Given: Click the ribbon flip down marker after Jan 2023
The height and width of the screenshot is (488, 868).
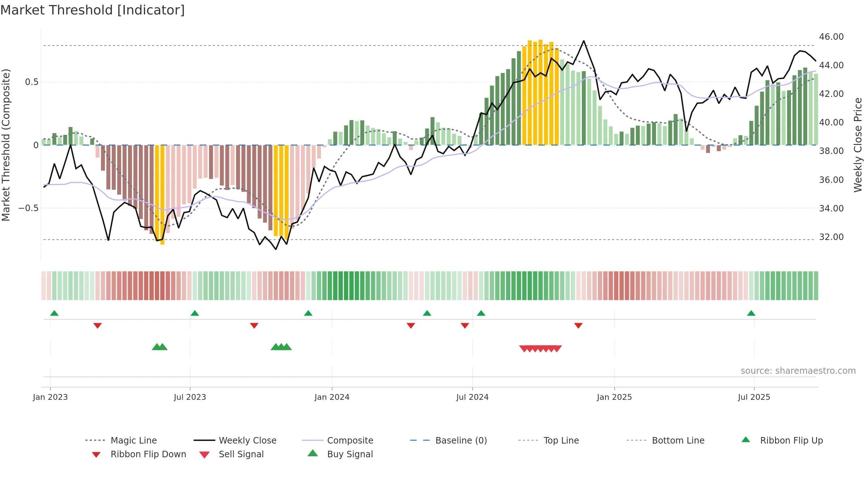Looking at the screenshot, I should [98, 326].
